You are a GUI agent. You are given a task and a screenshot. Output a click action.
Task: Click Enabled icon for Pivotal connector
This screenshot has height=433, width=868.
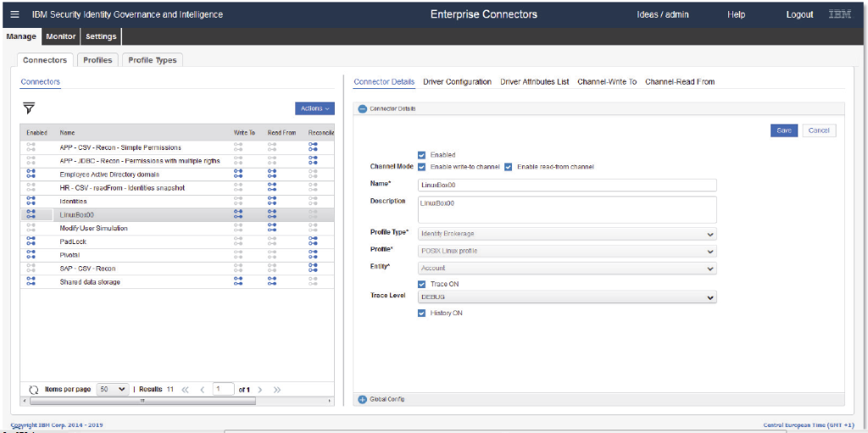[x=31, y=255]
